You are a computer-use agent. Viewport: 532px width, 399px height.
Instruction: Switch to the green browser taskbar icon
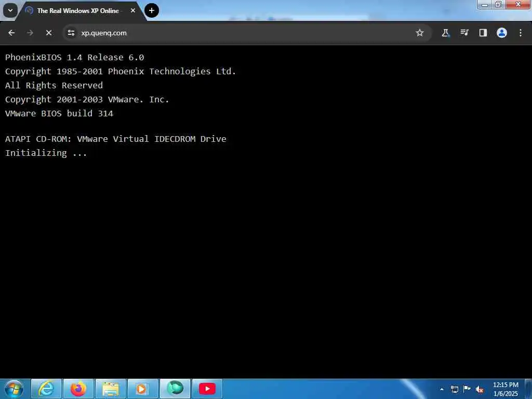point(175,389)
